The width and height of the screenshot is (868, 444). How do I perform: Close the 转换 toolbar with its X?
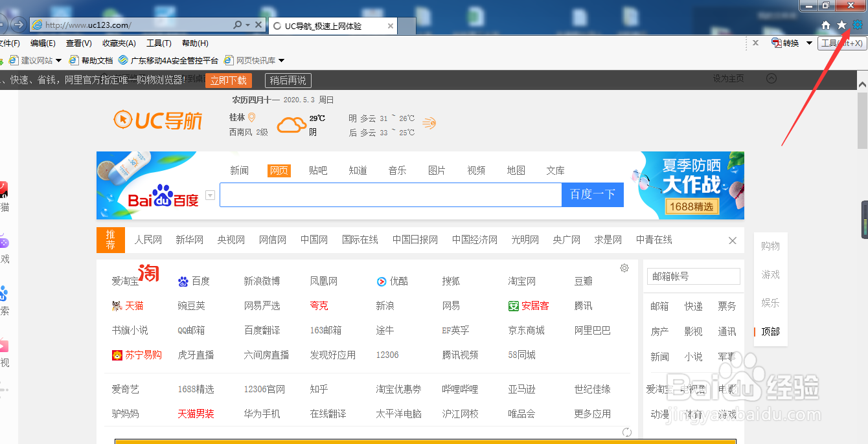(755, 43)
